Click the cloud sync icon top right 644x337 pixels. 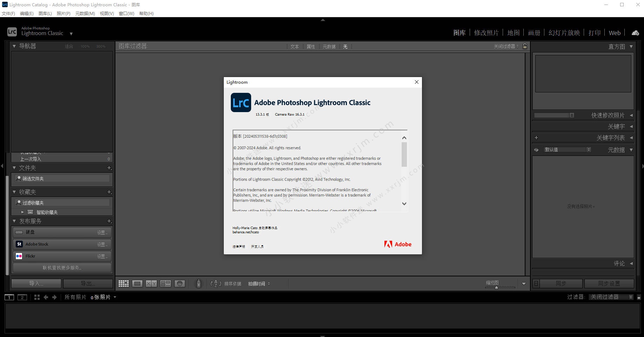pos(635,33)
